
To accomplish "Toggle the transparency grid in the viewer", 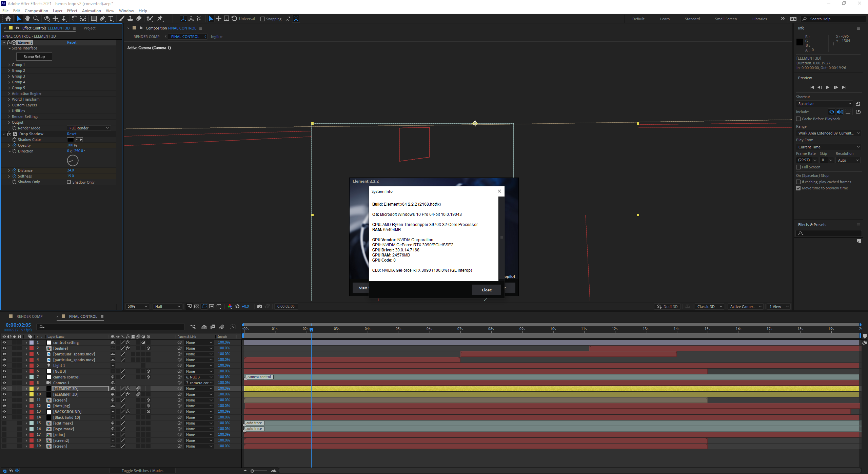I will pyautogui.click(x=197, y=306).
